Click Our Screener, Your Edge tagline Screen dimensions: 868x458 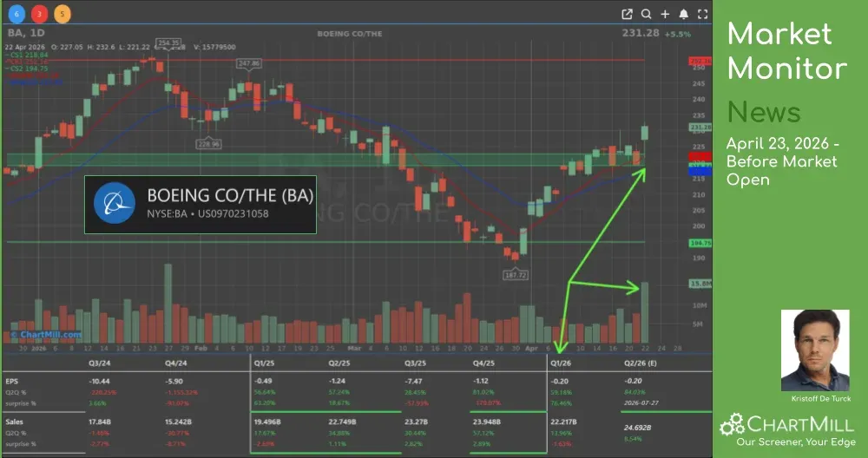795,442
